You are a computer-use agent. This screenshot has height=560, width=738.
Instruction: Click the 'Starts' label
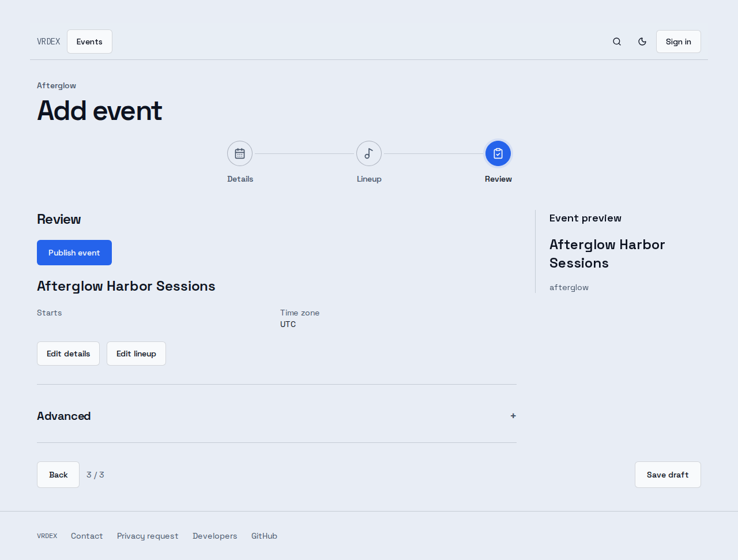coord(50,313)
